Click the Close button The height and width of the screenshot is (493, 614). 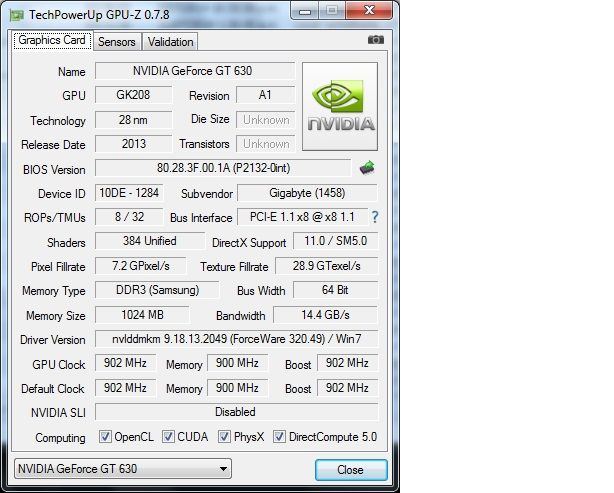pyautogui.click(x=351, y=470)
